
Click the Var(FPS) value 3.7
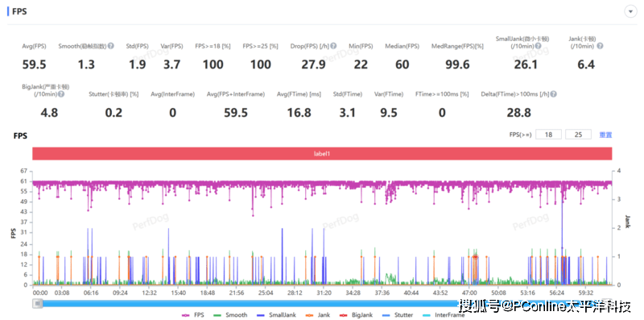pyautogui.click(x=171, y=64)
